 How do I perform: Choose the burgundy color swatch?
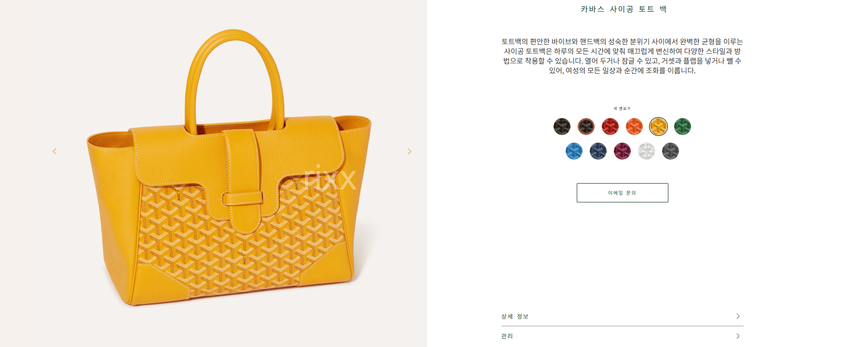point(622,151)
